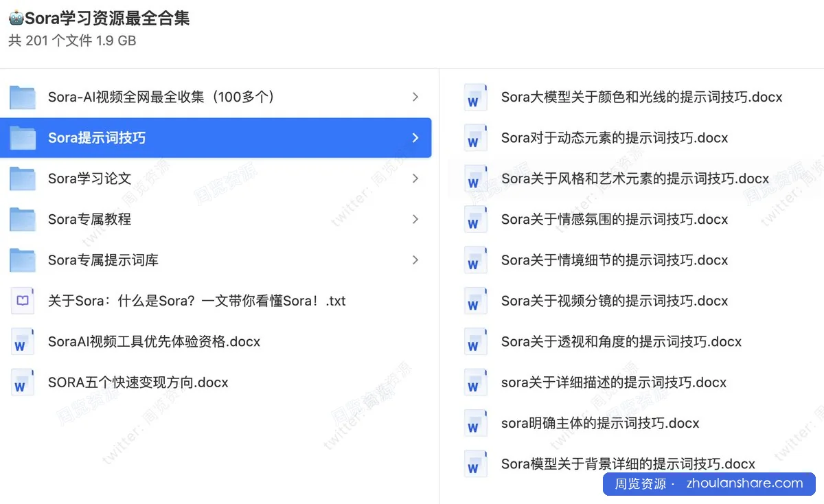Select Sora关于情感氛围的提示词技巧.docx
This screenshot has width=824, height=504.
(615, 220)
